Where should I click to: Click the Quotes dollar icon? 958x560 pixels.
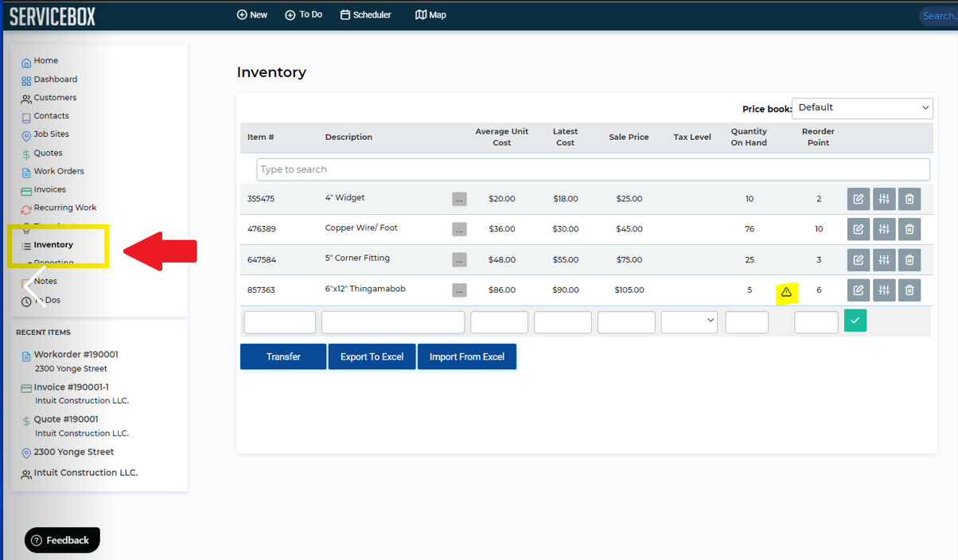click(26, 154)
